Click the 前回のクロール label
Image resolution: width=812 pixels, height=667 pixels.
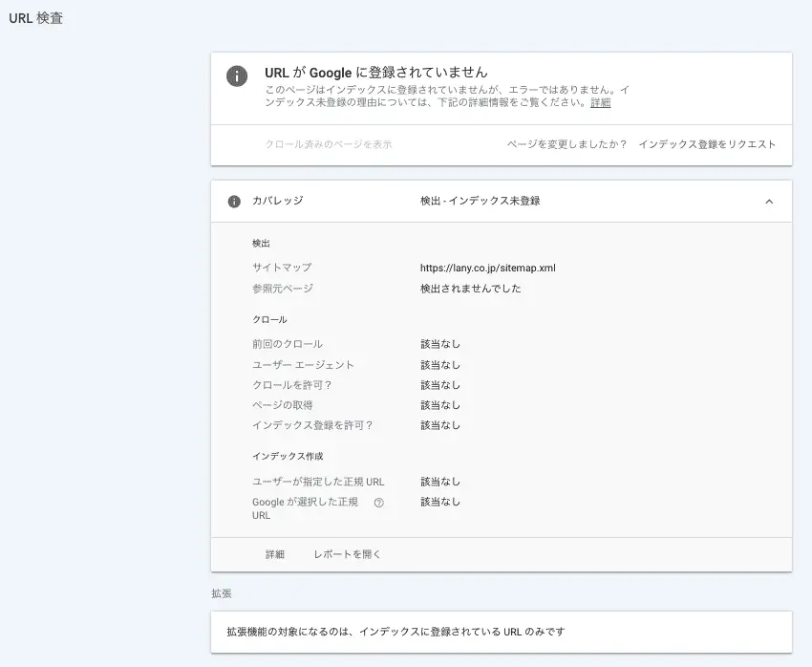click(x=288, y=344)
